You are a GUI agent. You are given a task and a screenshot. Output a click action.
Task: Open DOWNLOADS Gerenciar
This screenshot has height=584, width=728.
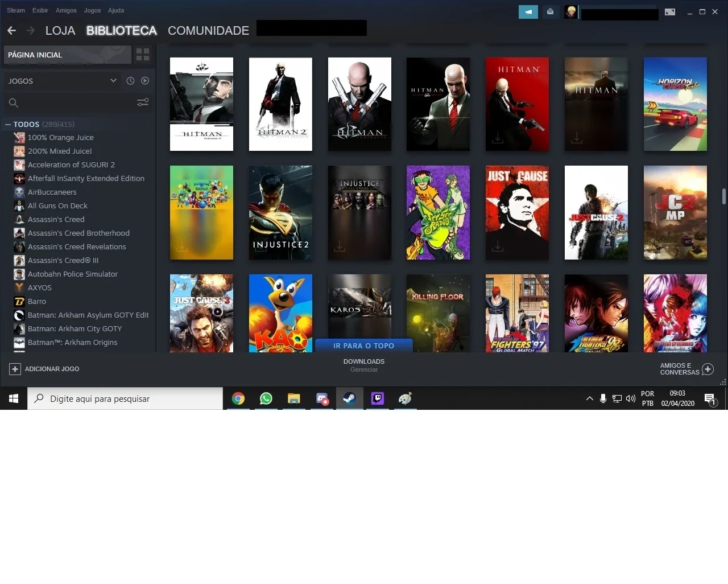[364, 365]
